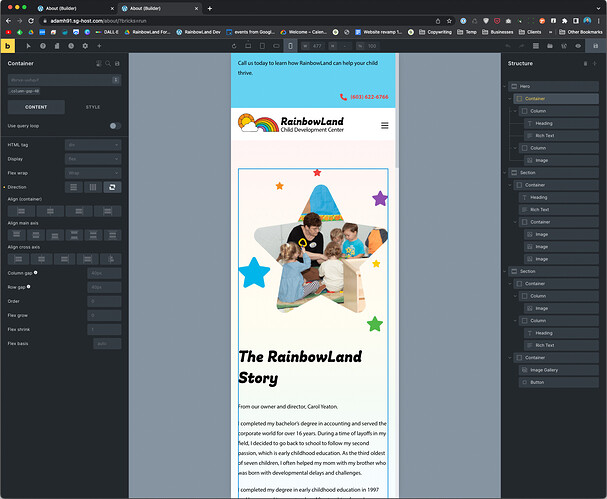Viewport: 607px width, 499px height.
Task: Open the RainbowLand Dev bookmark
Action: click(199, 32)
